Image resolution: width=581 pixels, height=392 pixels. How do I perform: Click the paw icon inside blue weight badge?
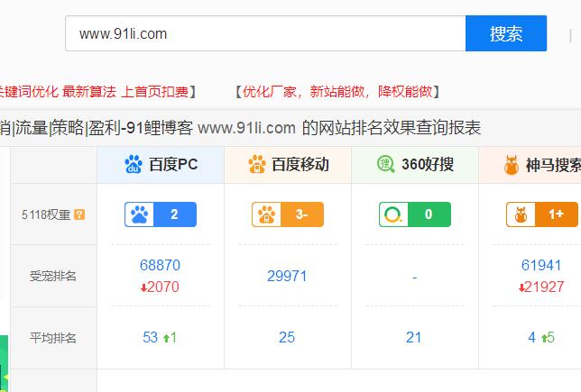[x=139, y=214]
